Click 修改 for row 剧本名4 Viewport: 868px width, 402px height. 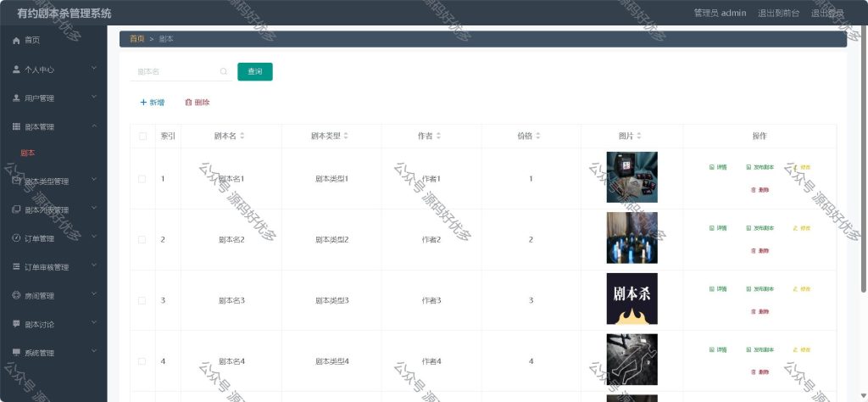(802, 350)
